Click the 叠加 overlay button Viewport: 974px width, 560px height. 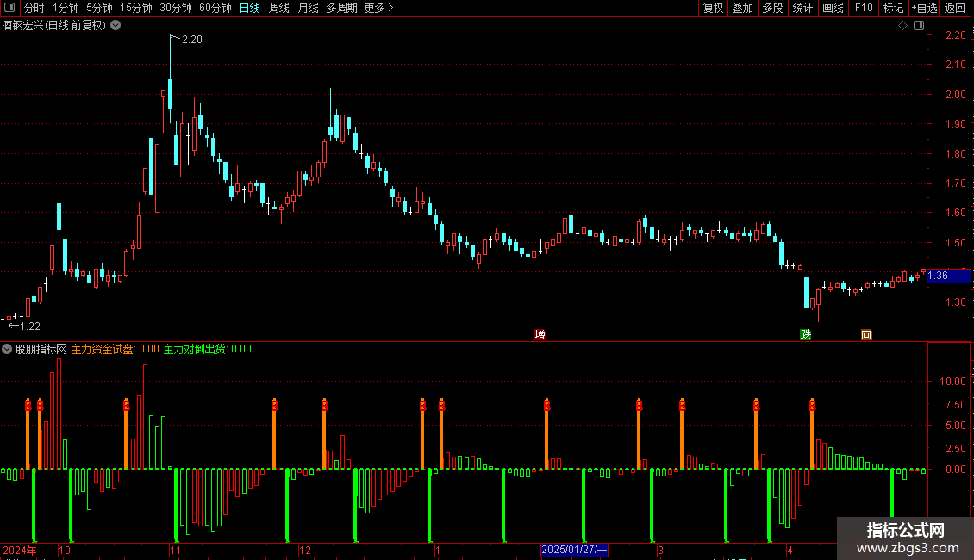743,8
